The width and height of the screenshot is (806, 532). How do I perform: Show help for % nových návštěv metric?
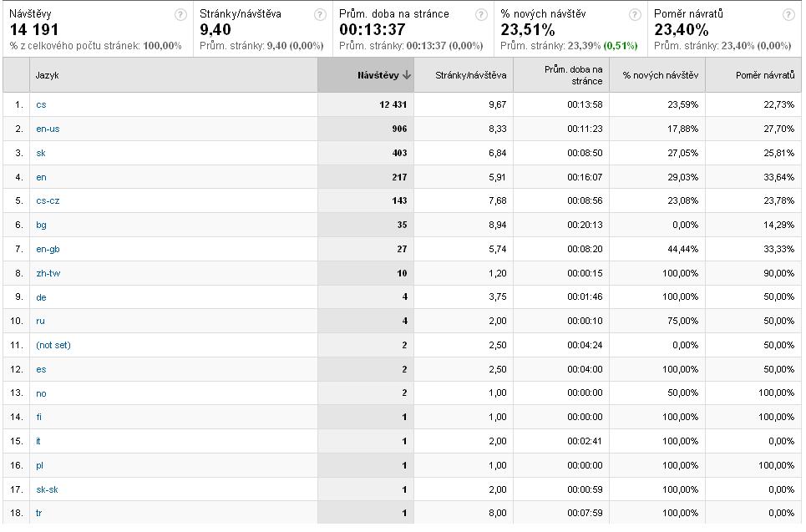tap(635, 14)
